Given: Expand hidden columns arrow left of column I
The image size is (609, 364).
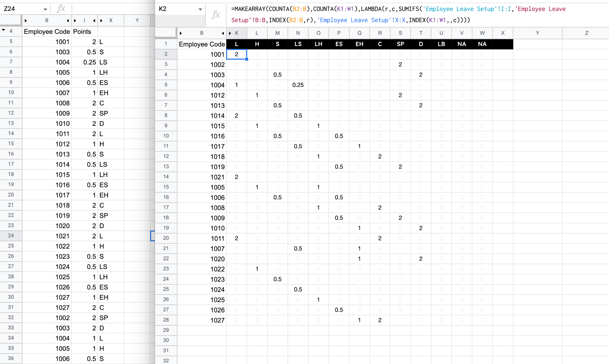Looking at the screenshot, I should tap(75, 21).
